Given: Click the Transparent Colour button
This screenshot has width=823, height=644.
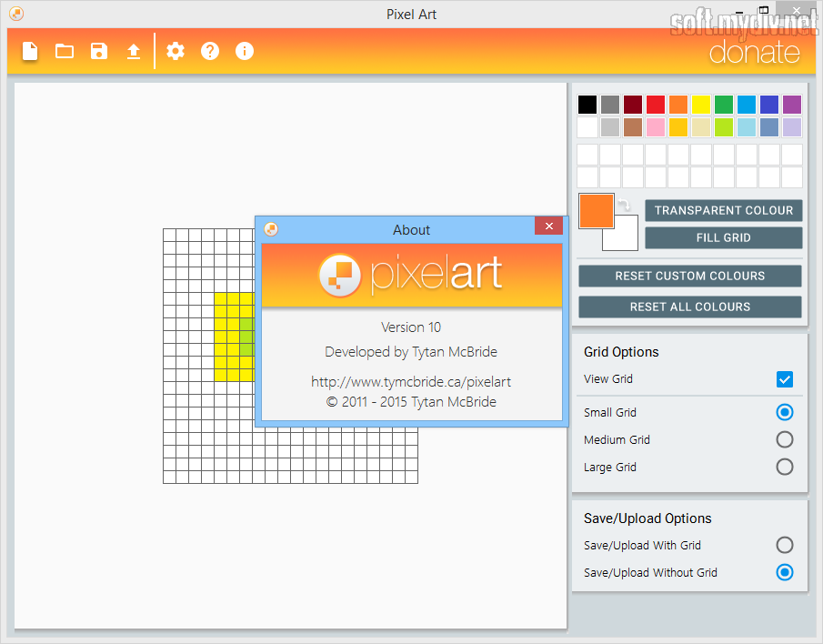Looking at the screenshot, I should pyautogui.click(x=724, y=210).
